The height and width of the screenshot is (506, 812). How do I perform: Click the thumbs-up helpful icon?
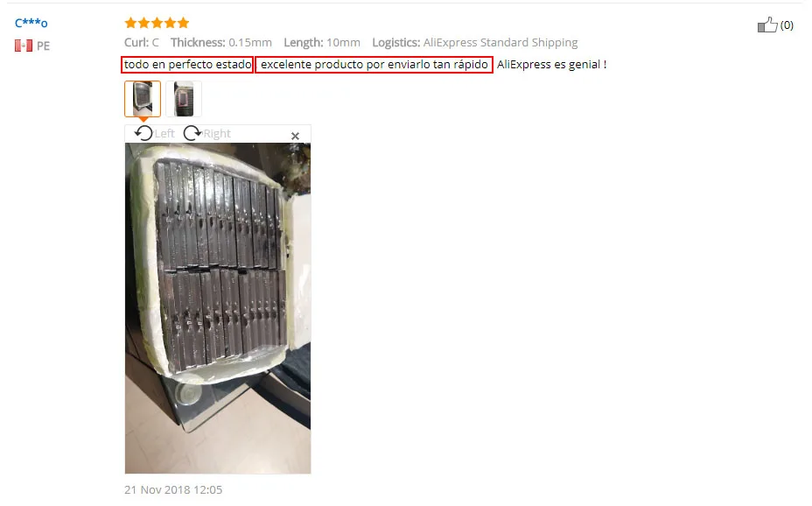point(767,25)
